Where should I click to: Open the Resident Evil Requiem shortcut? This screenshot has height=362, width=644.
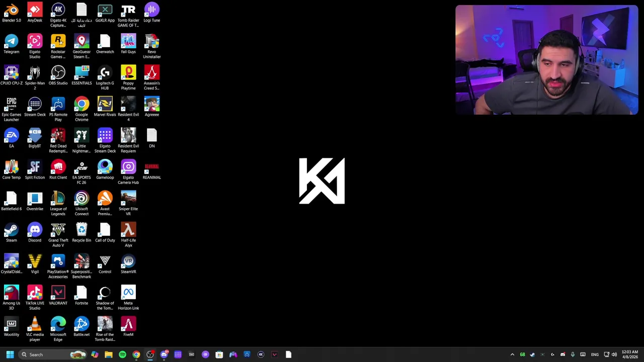coord(128,141)
